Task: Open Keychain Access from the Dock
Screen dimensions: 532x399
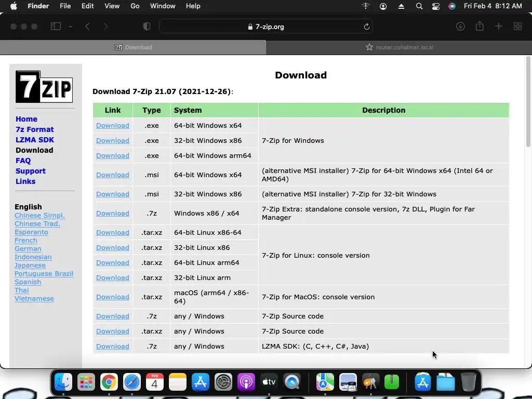Action: coord(370,382)
